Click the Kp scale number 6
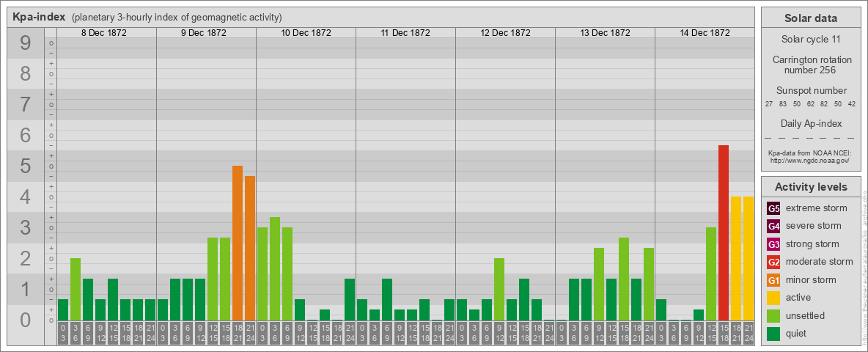The height and width of the screenshot is (352, 868). click(x=26, y=135)
